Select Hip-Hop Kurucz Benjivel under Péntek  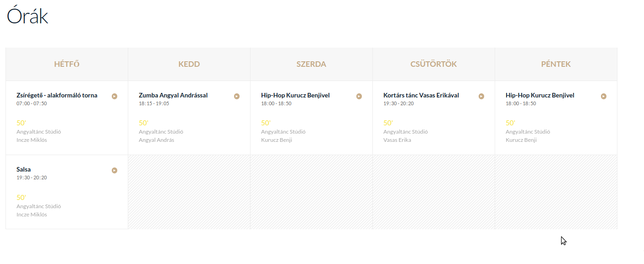pos(540,95)
